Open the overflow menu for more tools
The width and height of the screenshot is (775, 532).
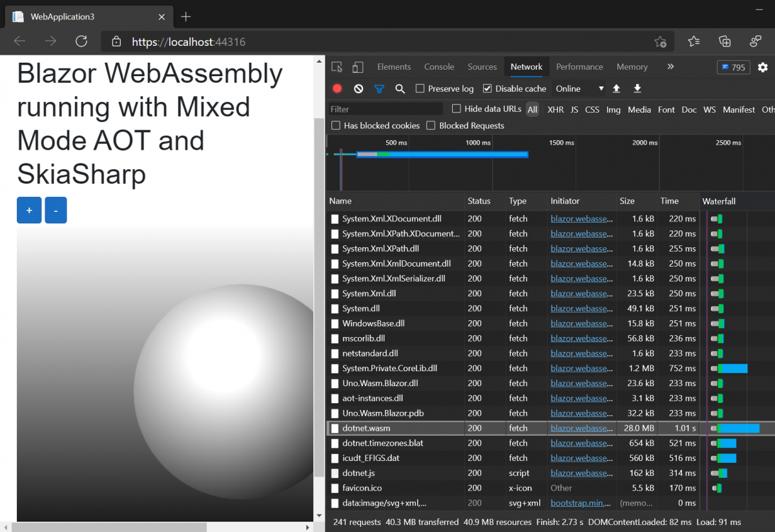coord(670,66)
